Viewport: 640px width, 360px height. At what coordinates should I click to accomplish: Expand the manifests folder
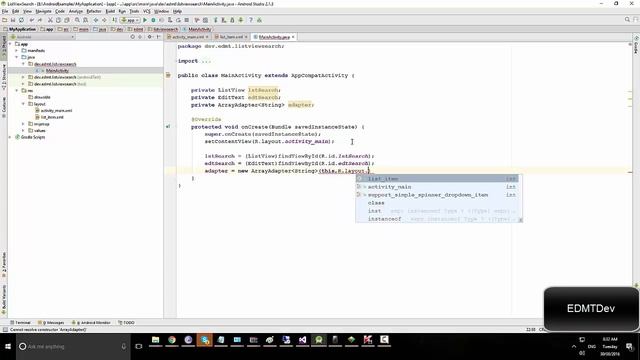(x=17, y=51)
